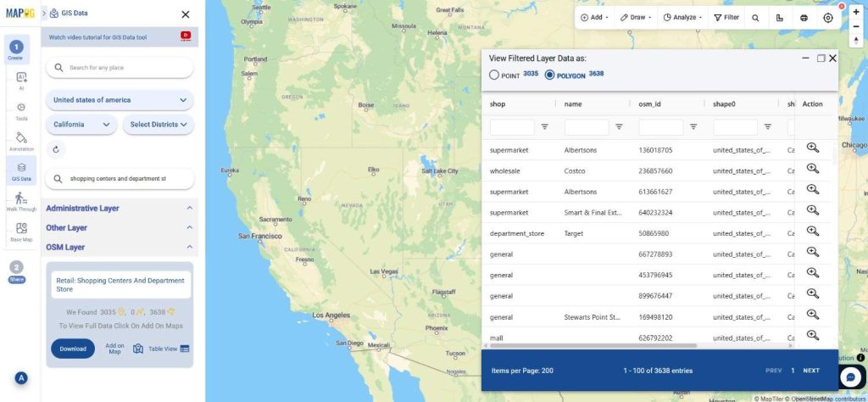This screenshot has width=868, height=402.
Task: Open the AI tool in sidebar
Action: [x=21, y=81]
